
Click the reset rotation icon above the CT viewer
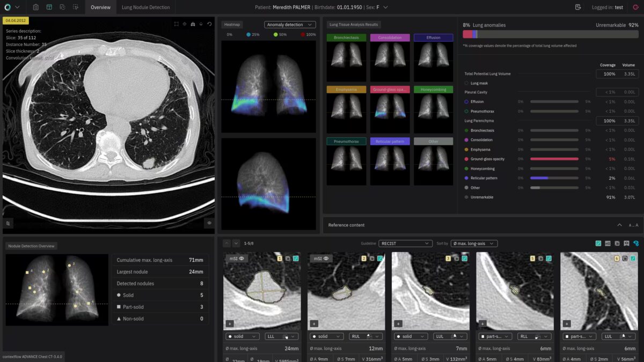[x=209, y=24]
